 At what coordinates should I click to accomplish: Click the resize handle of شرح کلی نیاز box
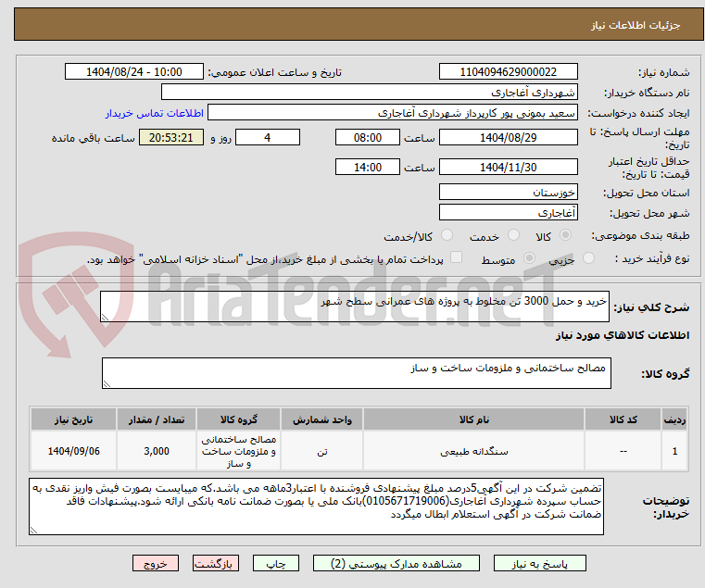coord(105,318)
